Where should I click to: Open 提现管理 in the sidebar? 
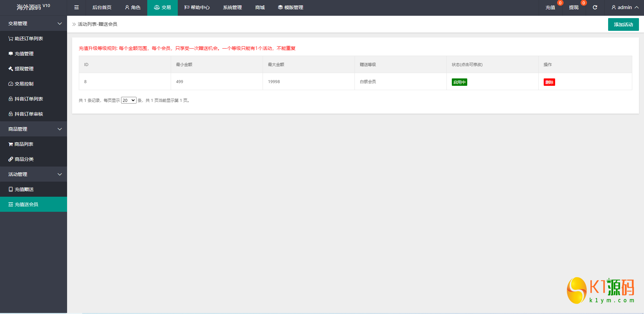point(34,69)
